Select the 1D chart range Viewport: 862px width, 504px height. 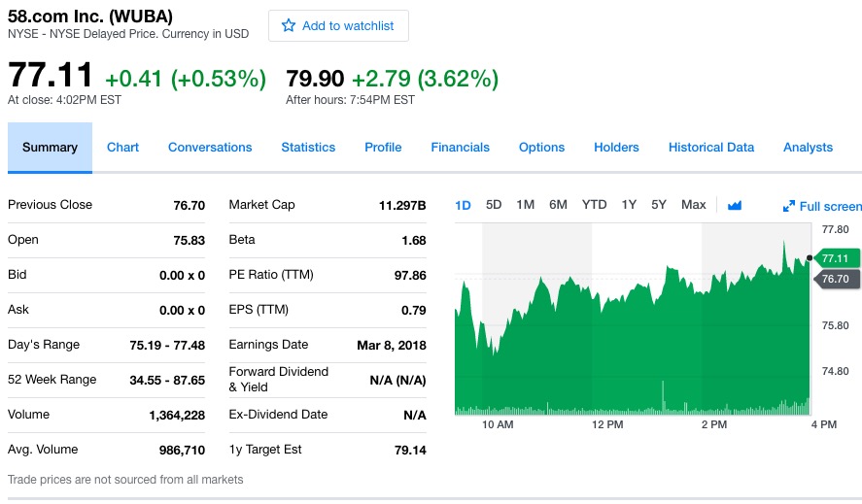[x=463, y=205]
